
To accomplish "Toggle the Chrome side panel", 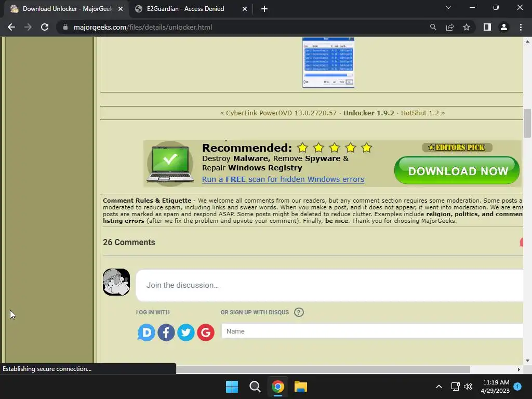I will tap(487, 27).
